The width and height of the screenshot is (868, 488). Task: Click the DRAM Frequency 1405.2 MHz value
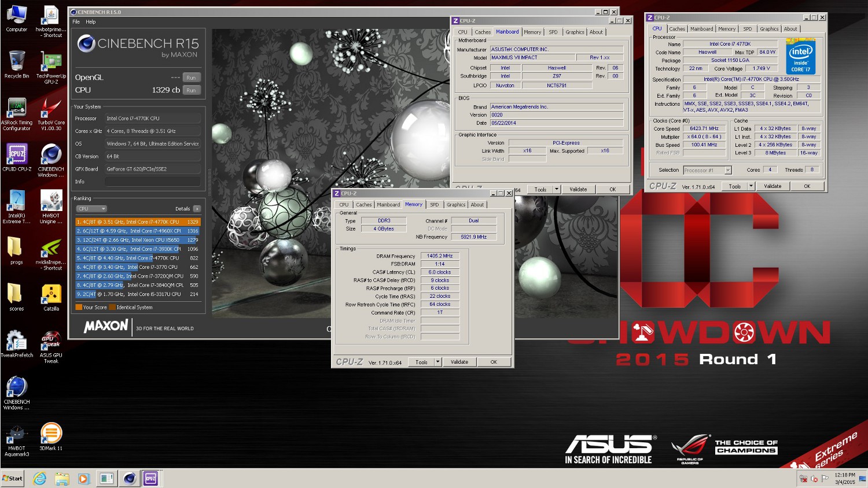point(440,256)
